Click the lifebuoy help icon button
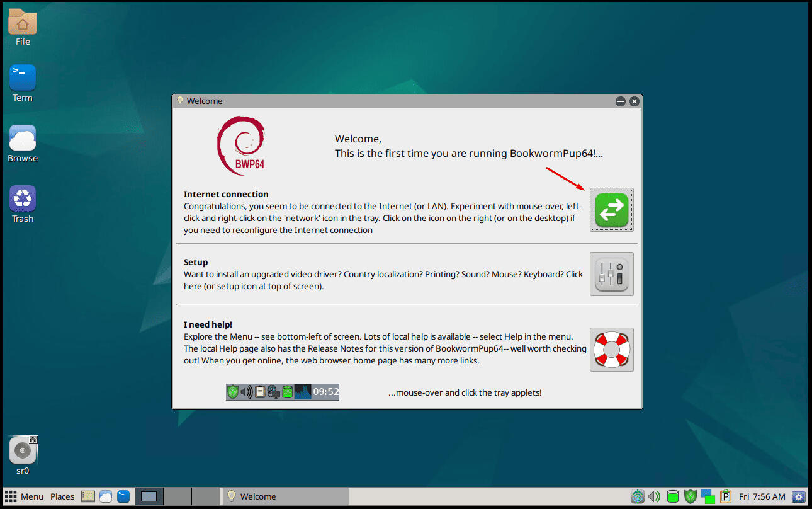This screenshot has width=812, height=509. click(611, 350)
